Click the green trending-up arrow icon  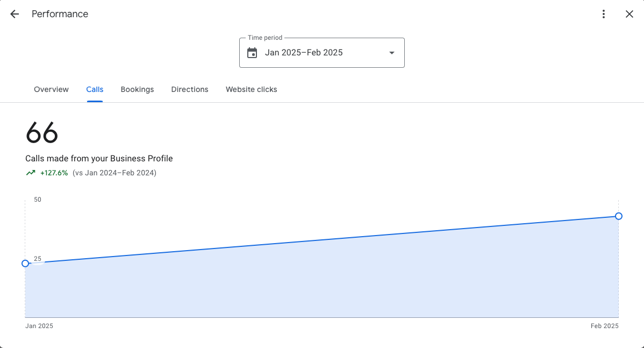(31, 173)
